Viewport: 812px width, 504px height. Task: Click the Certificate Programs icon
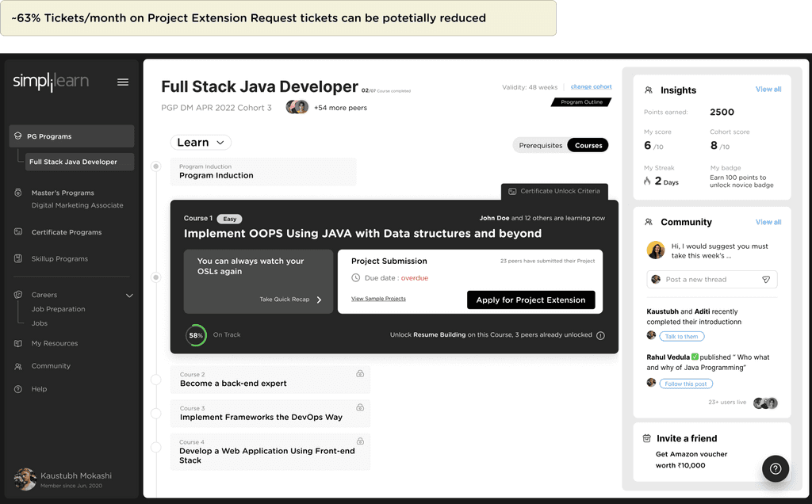coord(18,232)
